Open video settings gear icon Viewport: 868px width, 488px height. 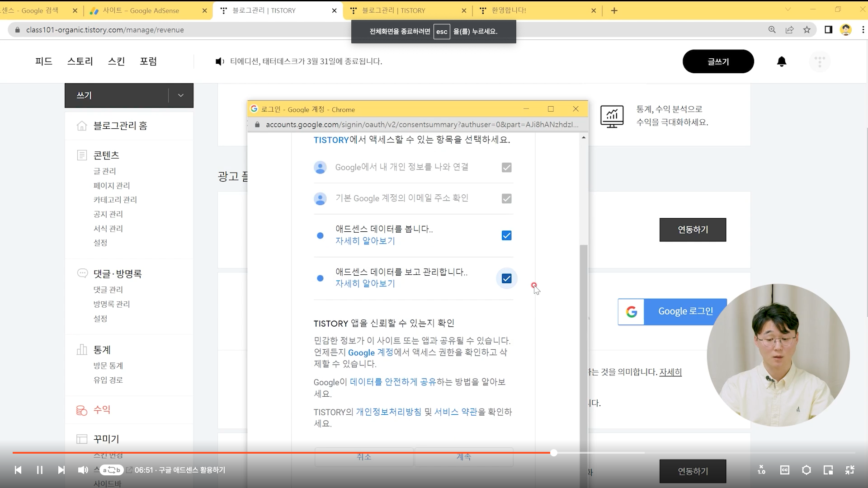806,470
